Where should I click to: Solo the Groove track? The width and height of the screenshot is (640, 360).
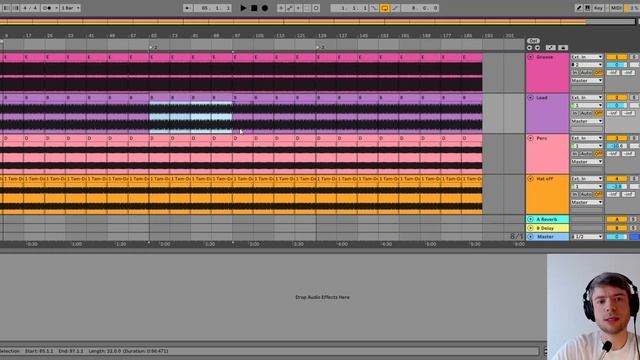pos(634,57)
